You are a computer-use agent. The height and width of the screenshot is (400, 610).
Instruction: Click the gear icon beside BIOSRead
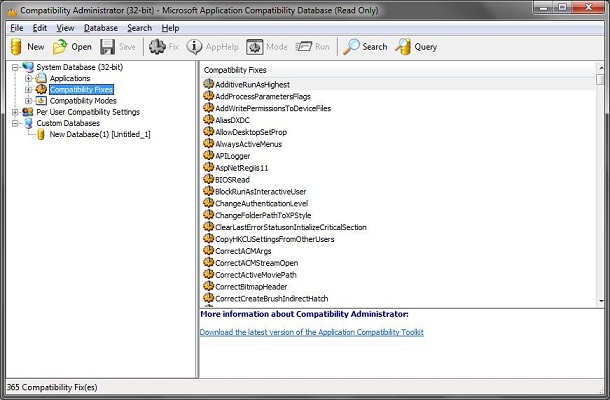tap(209, 179)
